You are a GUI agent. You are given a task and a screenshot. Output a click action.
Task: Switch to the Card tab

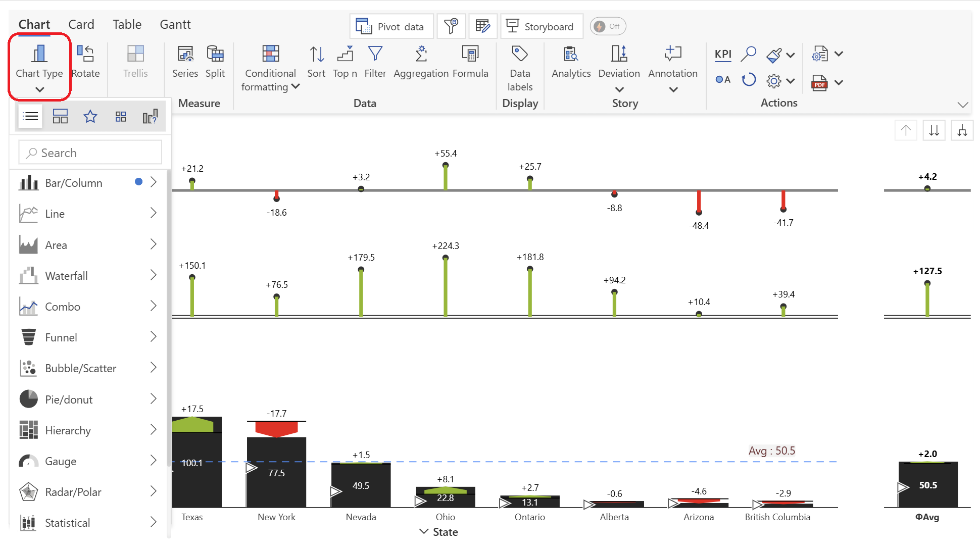pos(81,24)
